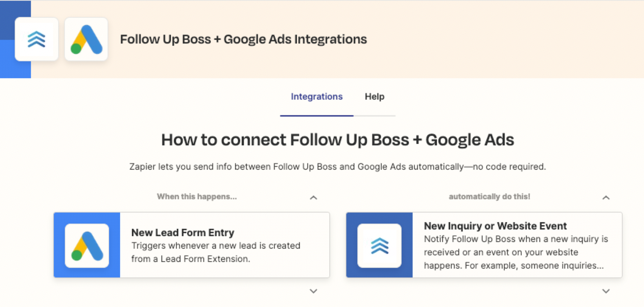Viewport: 644px width, 307px height.
Task: Select the 'New Inquiry or Website Event' action title
Action: click(x=495, y=226)
